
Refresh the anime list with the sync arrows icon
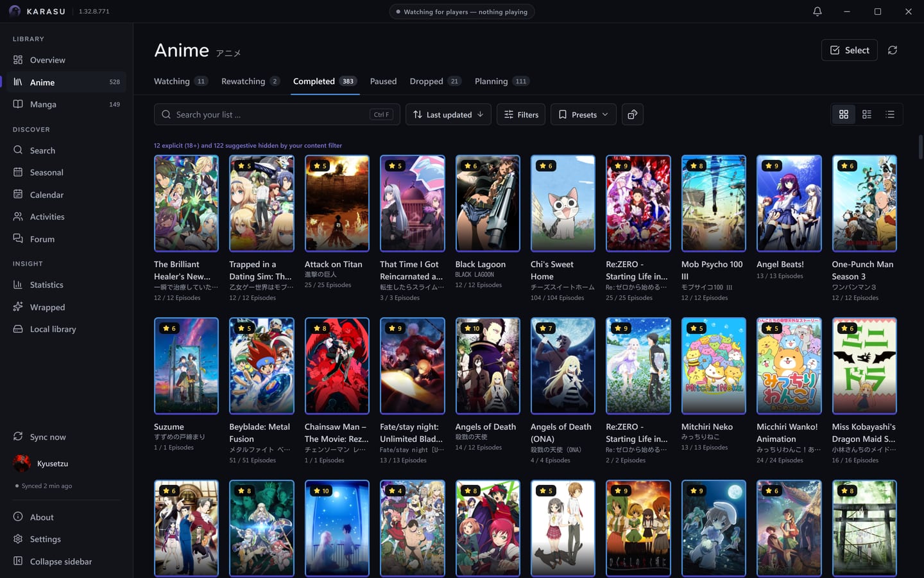893,50
